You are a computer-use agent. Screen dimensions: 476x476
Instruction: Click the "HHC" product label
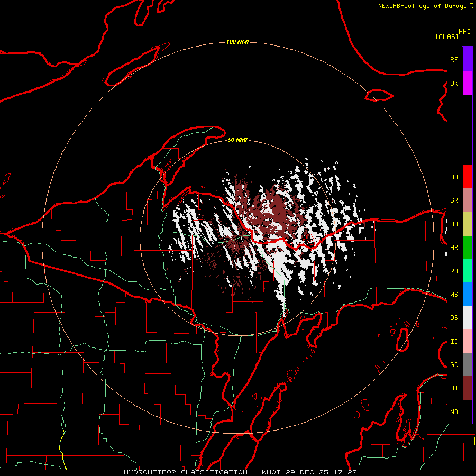(465, 32)
